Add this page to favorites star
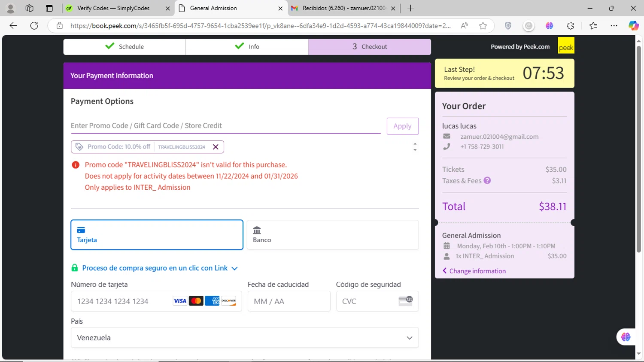644x362 pixels. pyautogui.click(x=483, y=26)
